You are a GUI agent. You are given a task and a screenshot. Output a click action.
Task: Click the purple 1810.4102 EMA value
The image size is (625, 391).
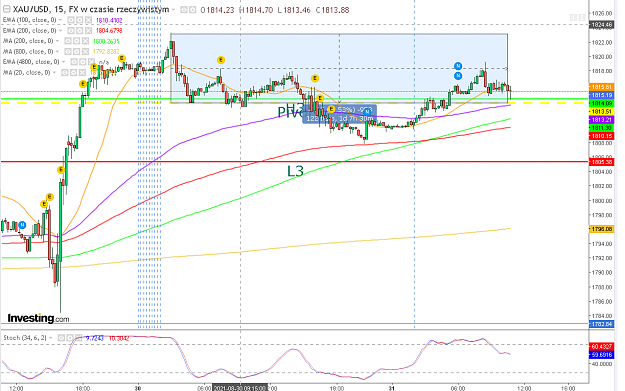pos(109,20)
